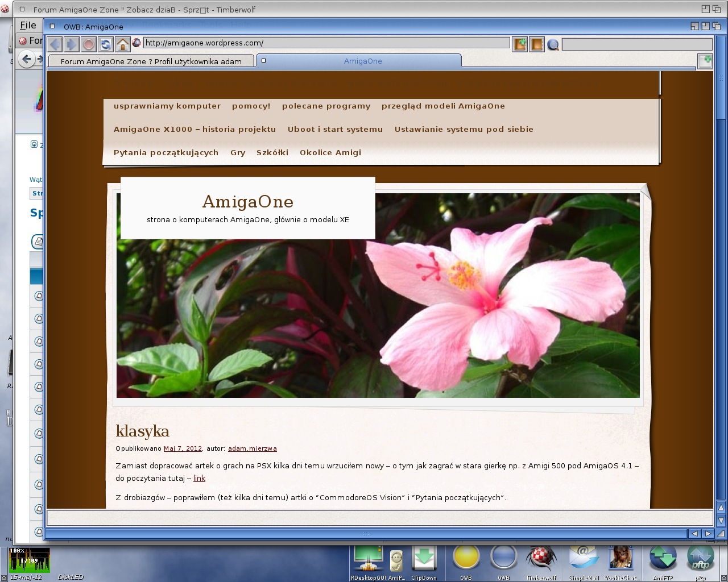The width and height of the screenshot is (728, 582).
Task: Click the AmigaOne site title
Action: [x=248, y=201]
